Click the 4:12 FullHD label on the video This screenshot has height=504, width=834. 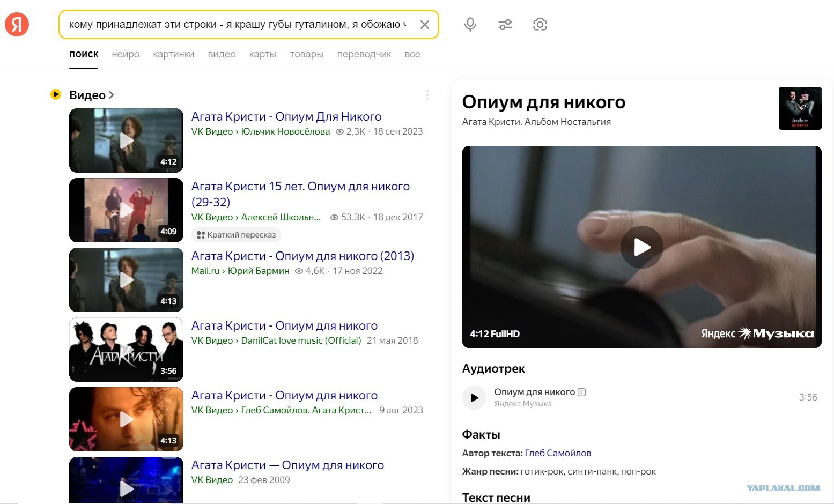click(495, 334)
